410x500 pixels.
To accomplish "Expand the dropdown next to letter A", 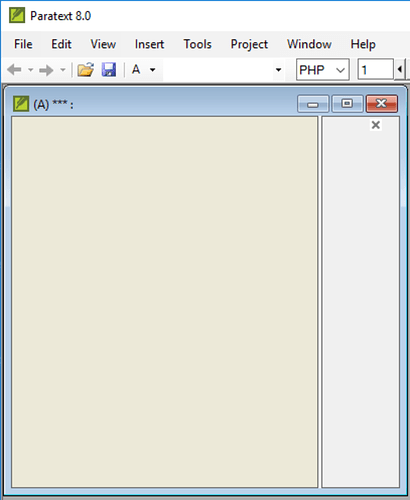I will coord(152,70).
